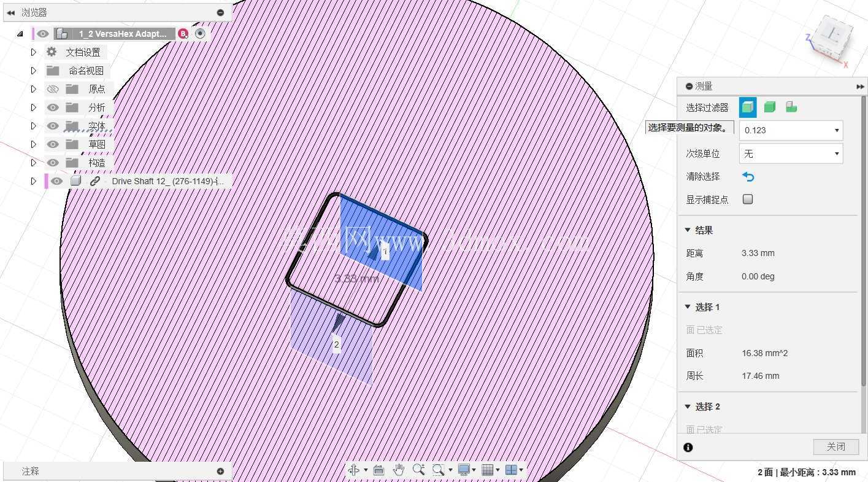Open the Zoom Window dropdown arrow
This screenshot has width=868, height=482.
pyautogui.click(x=450, y=470)
